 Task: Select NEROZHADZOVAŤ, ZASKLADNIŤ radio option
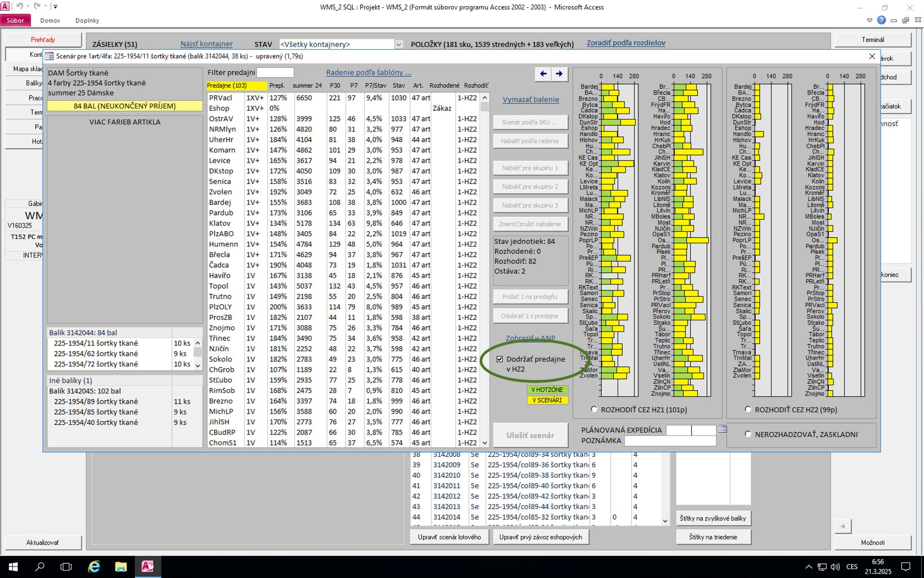tap(748, 434)
